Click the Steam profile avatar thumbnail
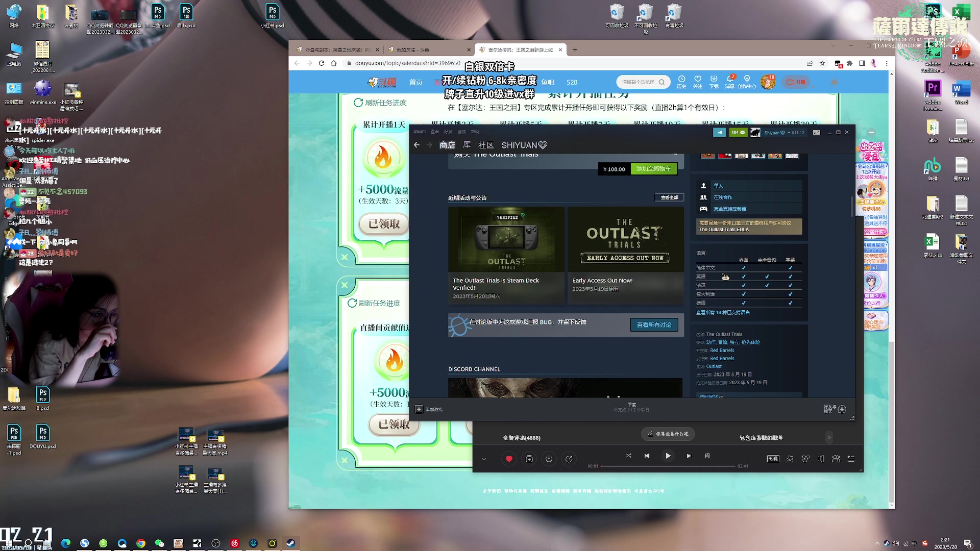Image resolution: width=980 pixels, height=551 pixels. click(x=755, y=133)
